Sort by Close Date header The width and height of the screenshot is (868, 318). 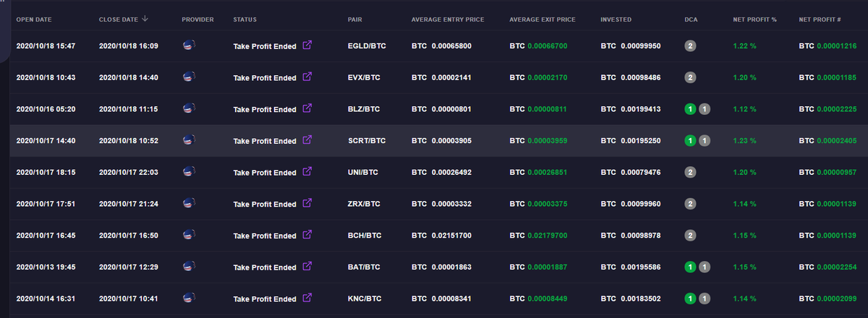coord(119,19)
